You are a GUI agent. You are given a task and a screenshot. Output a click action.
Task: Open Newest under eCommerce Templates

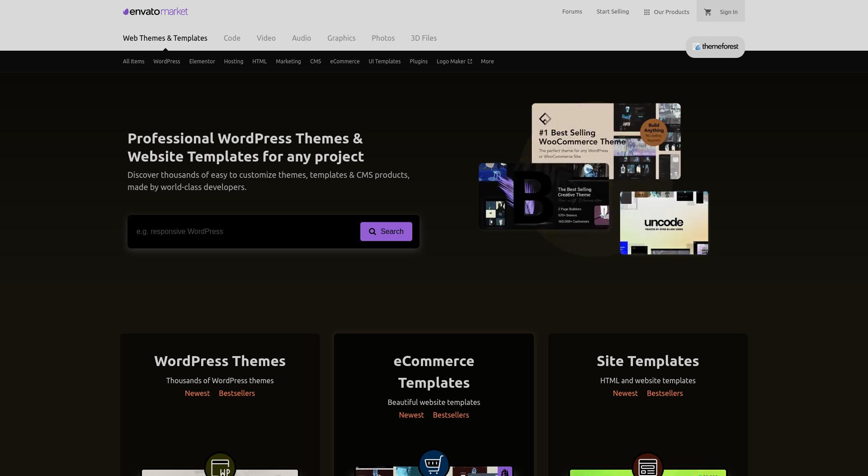pos(411,415)
